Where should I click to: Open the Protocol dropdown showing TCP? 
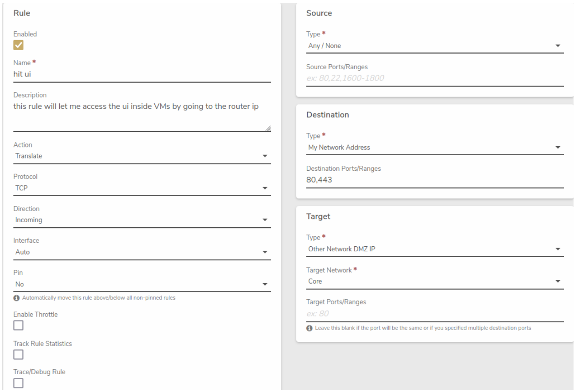click(x=142, y=188)
